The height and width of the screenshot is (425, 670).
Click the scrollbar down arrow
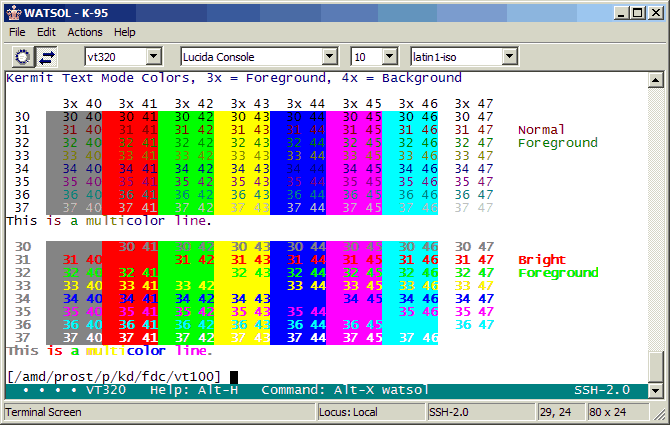click(x=656, y=390)
